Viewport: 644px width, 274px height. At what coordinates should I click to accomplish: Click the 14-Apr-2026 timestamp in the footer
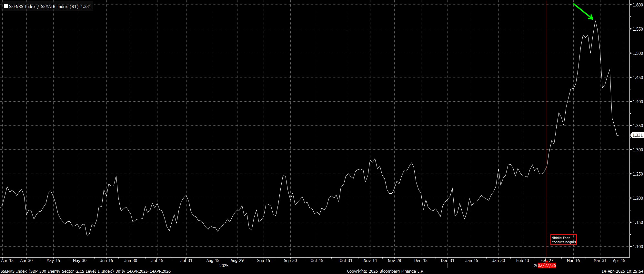coord(622,271)
